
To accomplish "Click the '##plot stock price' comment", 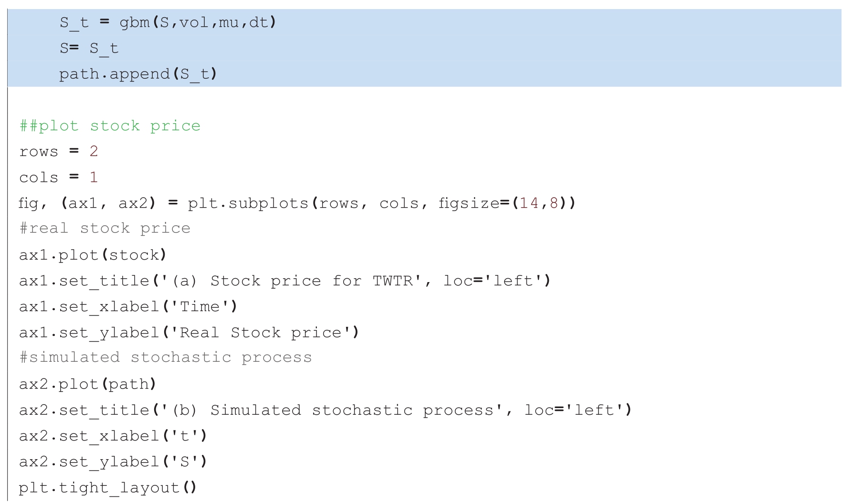I will tap(110, 126).
